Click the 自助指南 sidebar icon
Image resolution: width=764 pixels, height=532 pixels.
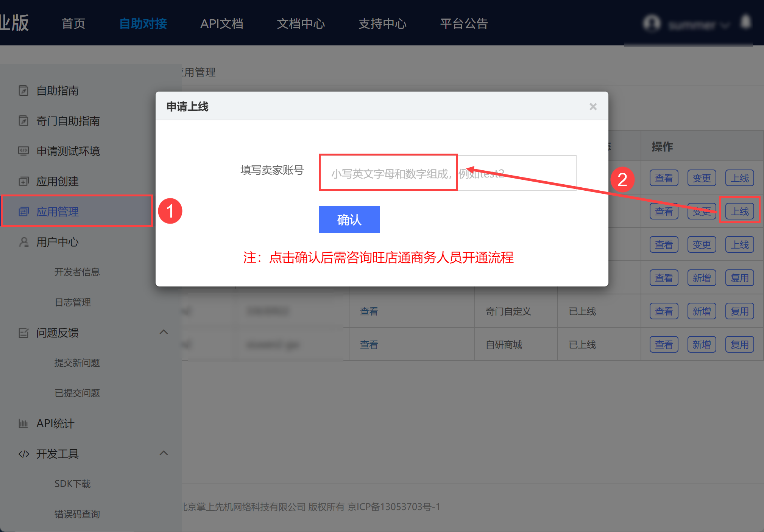[23, 90]
